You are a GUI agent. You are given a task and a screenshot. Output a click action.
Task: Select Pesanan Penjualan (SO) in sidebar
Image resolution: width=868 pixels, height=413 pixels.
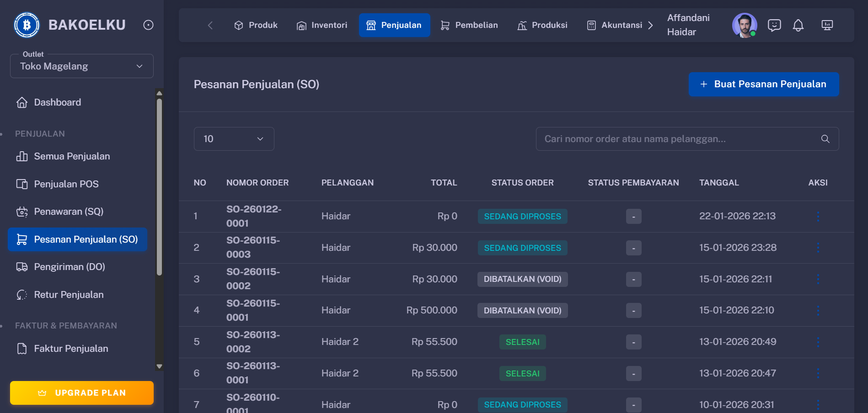(77, 239)
